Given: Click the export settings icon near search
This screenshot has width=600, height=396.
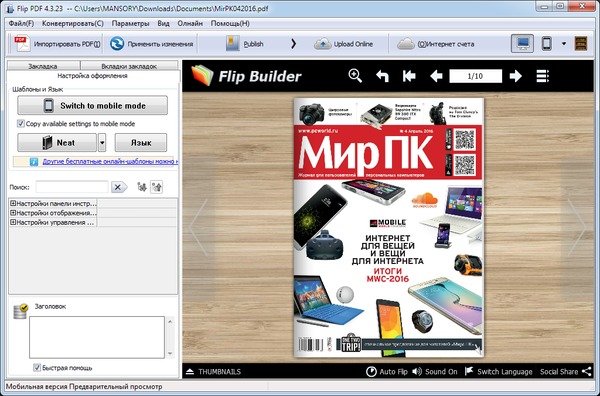Looking at the screenshot, I should pos(157,187).
